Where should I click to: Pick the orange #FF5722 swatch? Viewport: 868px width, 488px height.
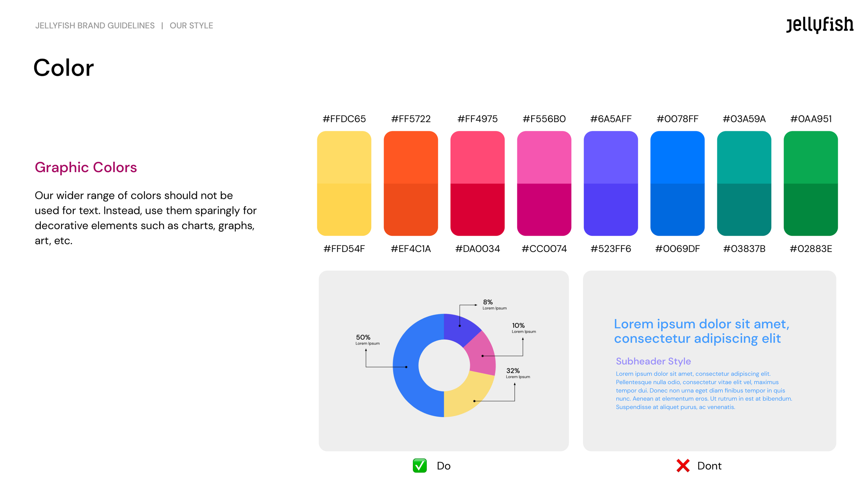(411, 157)
